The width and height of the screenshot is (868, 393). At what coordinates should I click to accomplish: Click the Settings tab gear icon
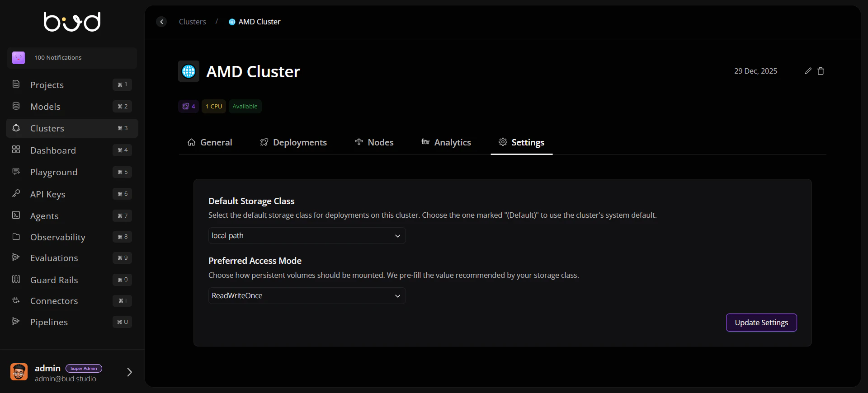point(503,142)
